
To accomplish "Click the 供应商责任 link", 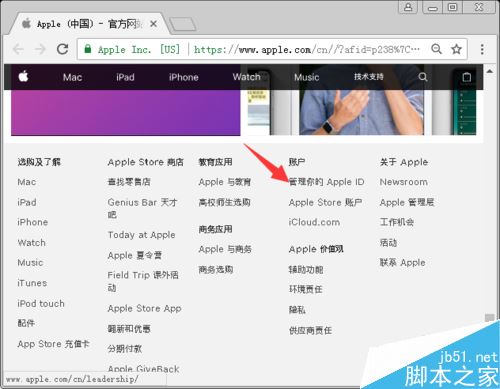I will click(310, 330).
